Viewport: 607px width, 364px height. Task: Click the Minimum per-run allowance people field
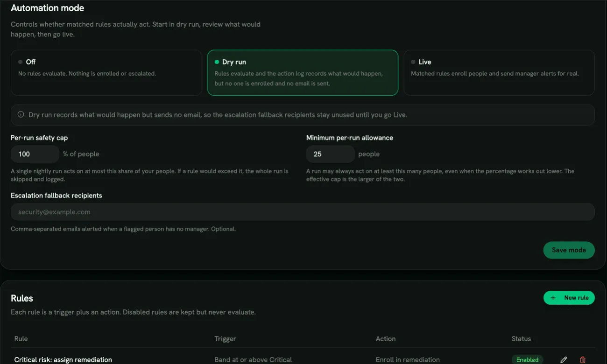click(x=331, y=154)
